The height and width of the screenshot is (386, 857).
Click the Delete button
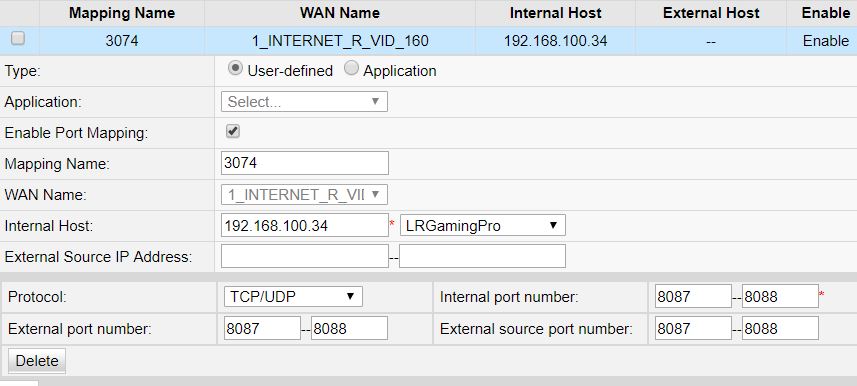tap(37, 361)
